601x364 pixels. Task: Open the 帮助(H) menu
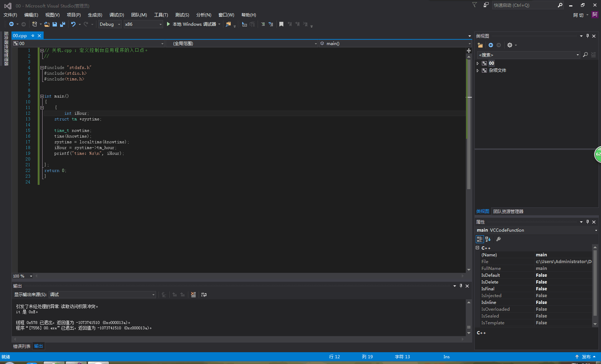249,15
